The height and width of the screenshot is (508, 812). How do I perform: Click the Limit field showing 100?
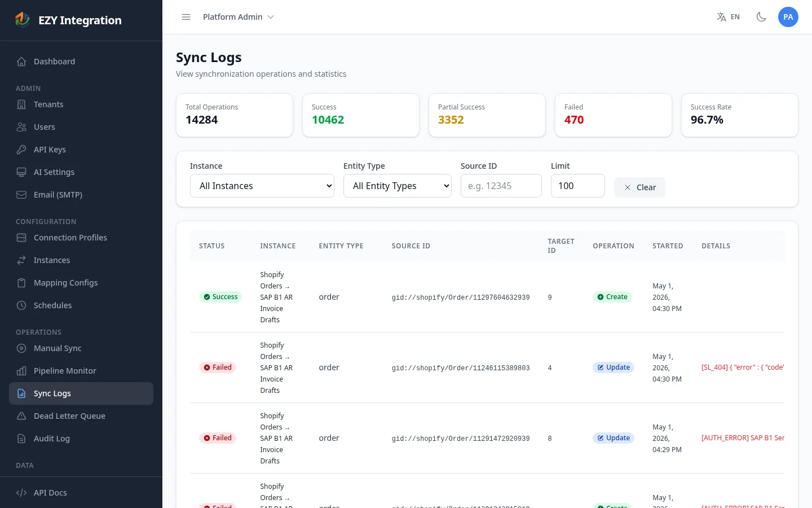[578, 186]
